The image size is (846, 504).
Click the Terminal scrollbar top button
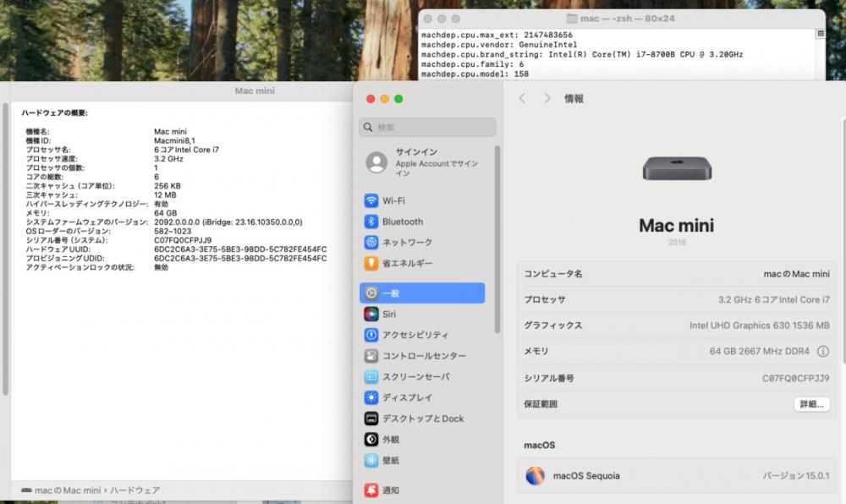click(820, 34)
